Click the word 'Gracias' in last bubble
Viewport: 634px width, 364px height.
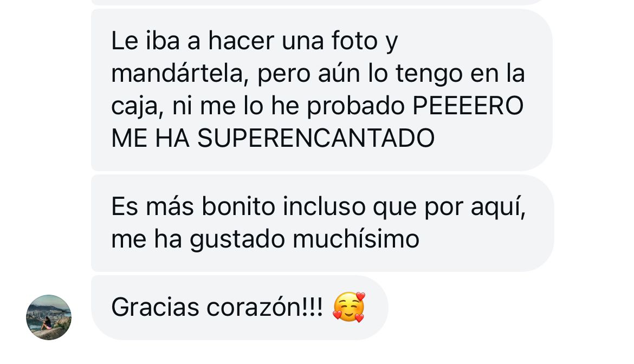[156, 307]
